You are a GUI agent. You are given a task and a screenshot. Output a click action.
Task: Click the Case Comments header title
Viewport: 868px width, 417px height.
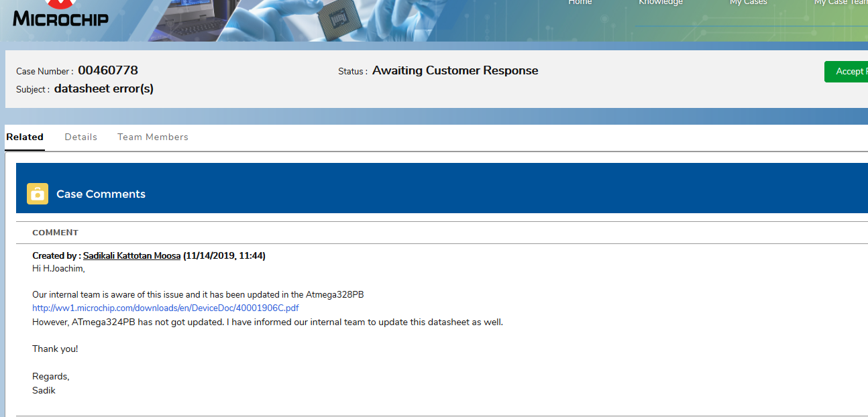click(101, 194)
